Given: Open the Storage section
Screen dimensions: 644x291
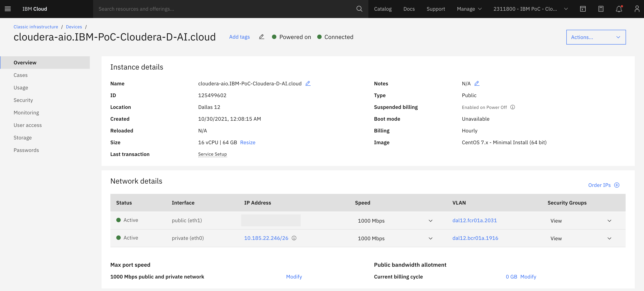Looking at the screenshot, I should tap(22, 138).
